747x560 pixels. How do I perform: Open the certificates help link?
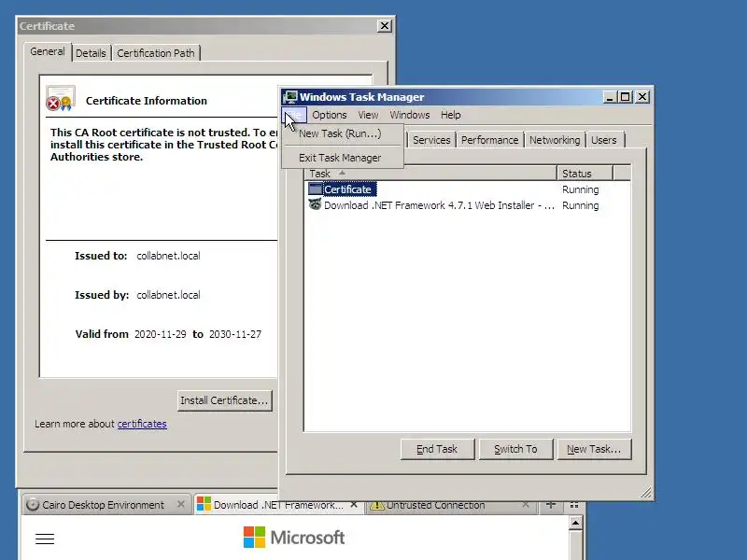(x=142, y=424)
